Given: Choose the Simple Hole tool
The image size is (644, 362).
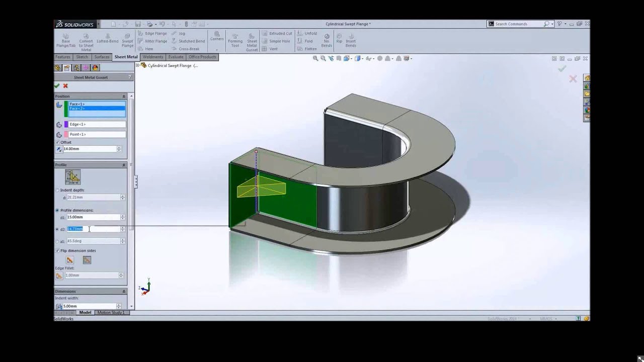Looking at the screenshot, I should (276, 41).
